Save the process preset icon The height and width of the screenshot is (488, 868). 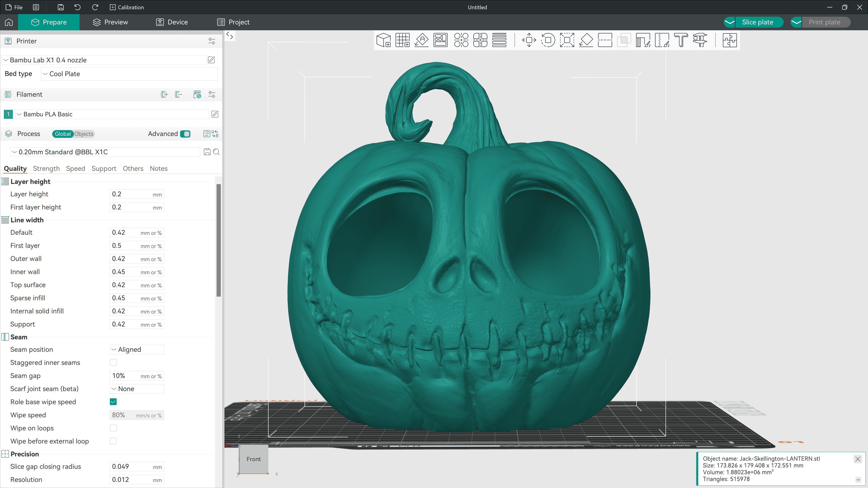[207, 152]
